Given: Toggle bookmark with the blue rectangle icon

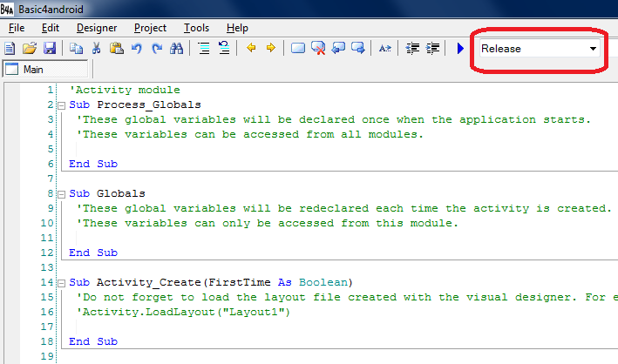Looking at the screenshot, I should coord(298,49).
